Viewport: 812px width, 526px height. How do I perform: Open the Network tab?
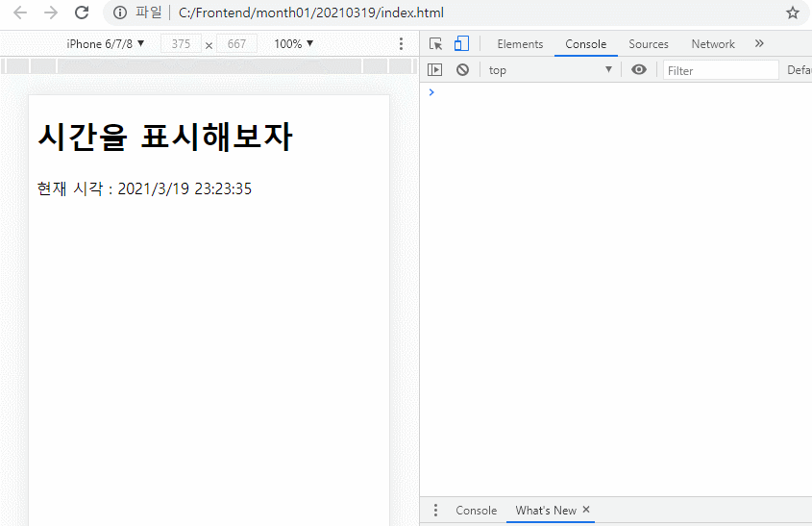click(x=713, y=44)
